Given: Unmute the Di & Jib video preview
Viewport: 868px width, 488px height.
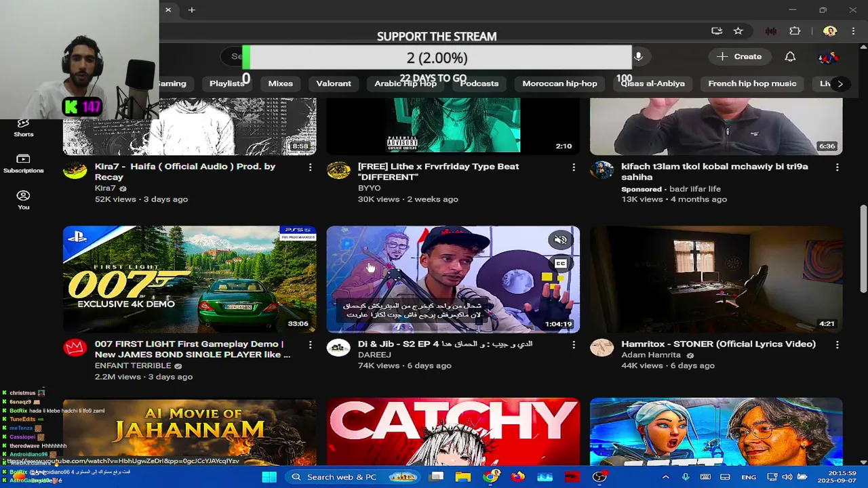Looking at the screenshot, I should click(560, 239).
